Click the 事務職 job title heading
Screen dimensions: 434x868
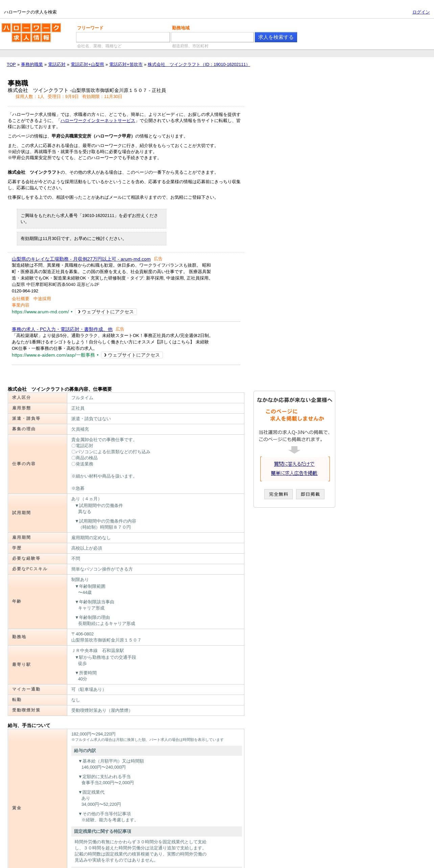(x=18, y=83)
